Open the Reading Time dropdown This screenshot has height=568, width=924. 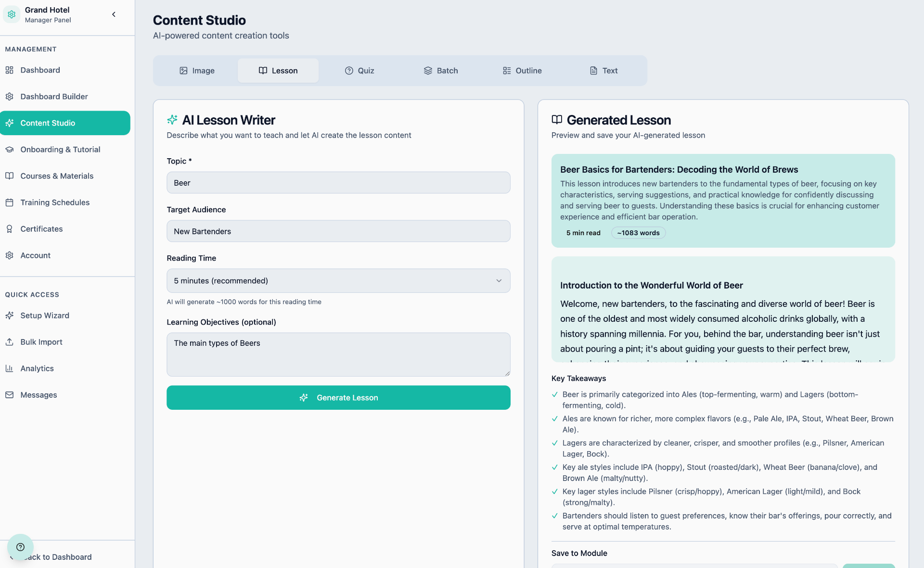[x=338, y=280]
